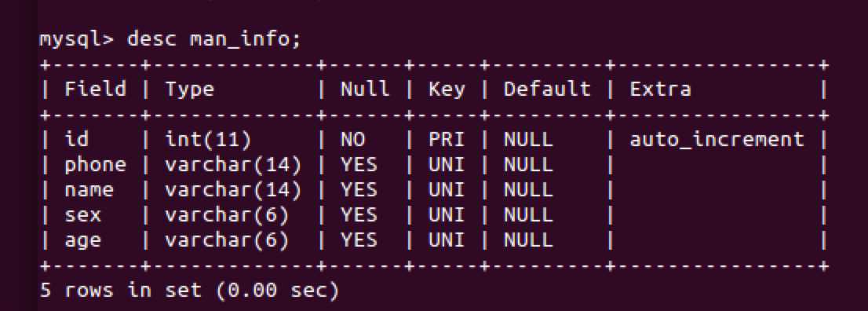Image resolution: width=868 pixels, height=311 pixels.
Task: Click the Null column header
Action: pyautogui.click(x=365, y=90)
